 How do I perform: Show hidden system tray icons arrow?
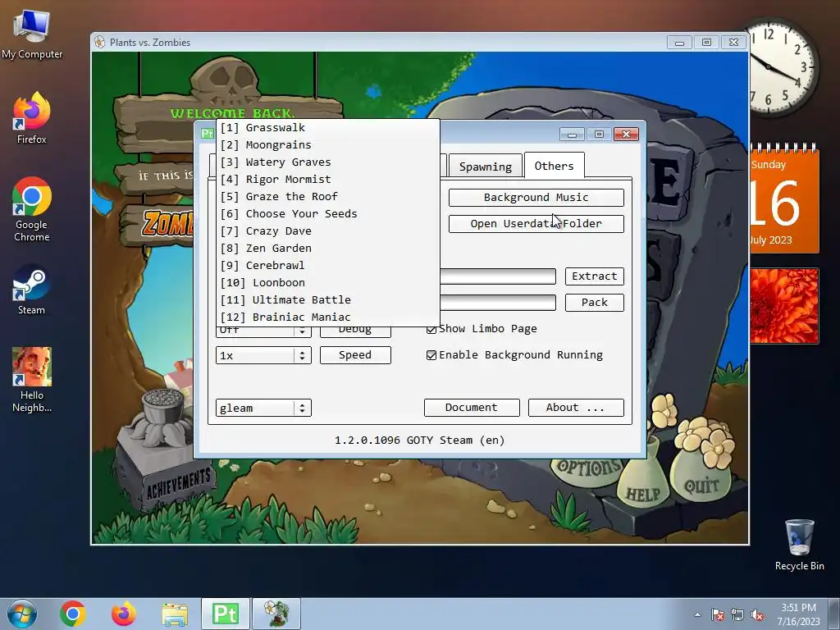pyautogui.click(x=697, y=614)
